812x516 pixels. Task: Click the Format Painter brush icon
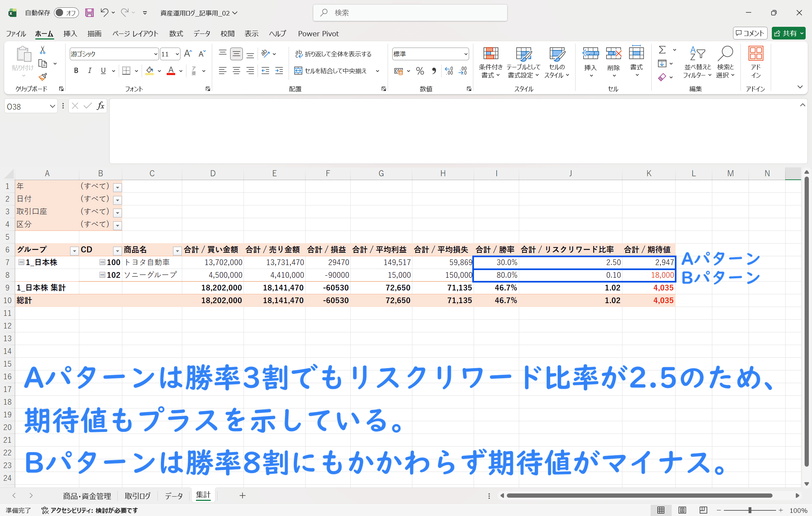click(x=43, y=76)
